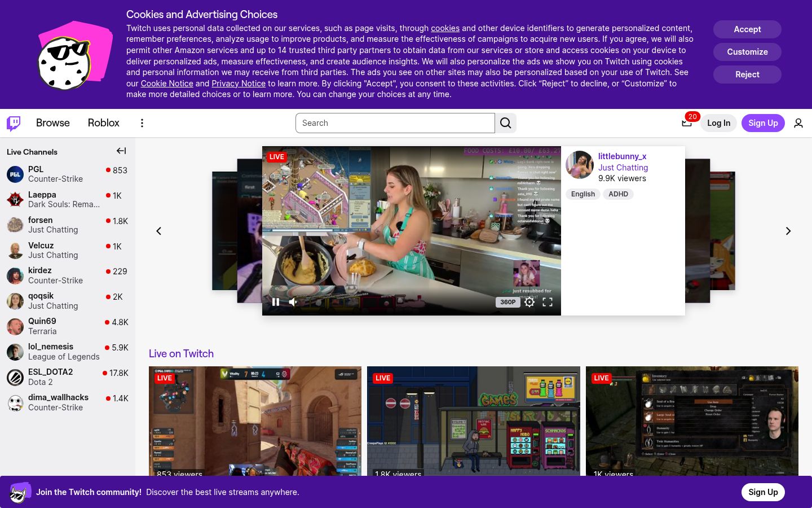
Task: Open the Browse menu
Action: pos(53,123)
